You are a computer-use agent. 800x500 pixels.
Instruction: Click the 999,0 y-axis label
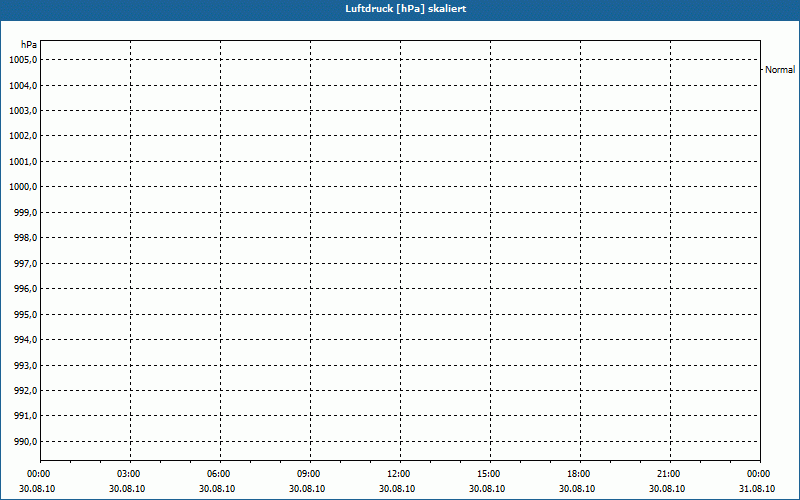[x=26, y=212]
